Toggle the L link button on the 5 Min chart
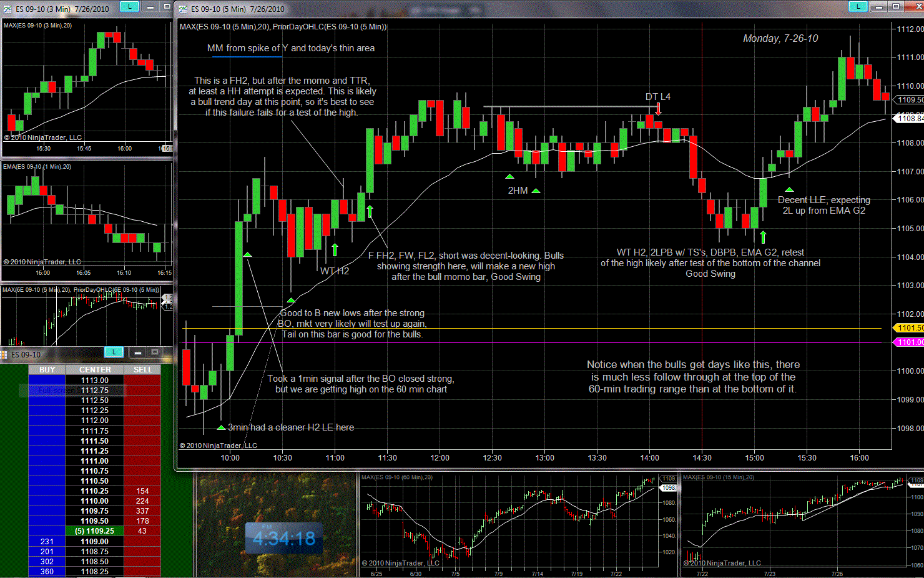The image size is (924, 578). click(x=858, y=7)
